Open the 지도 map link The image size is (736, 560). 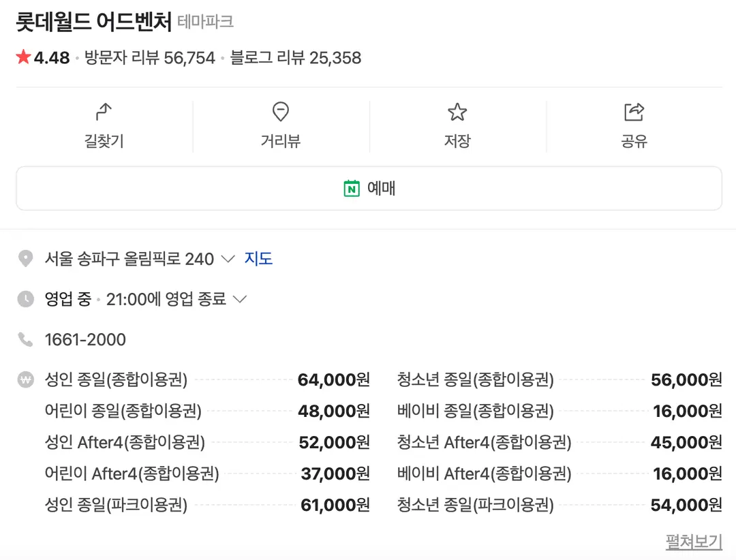(x=258, y=259)
